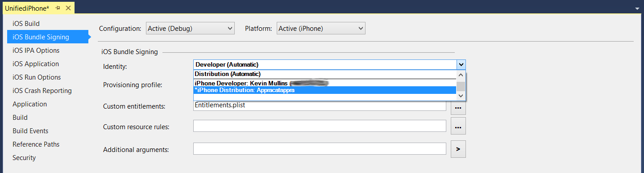Open the Application settings page
Screen dimensions: 644x173
tap(29, 104)
